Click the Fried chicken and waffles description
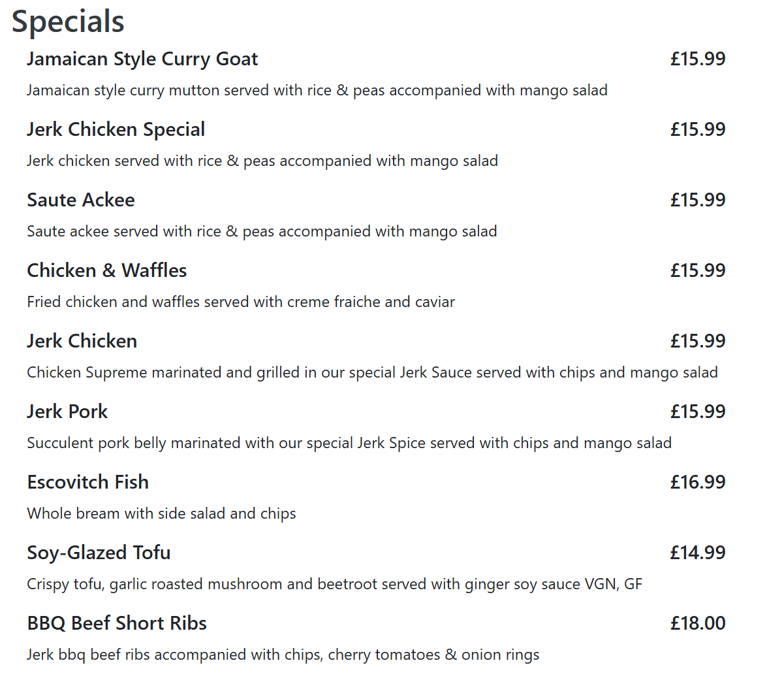784x680 pixels. 241,302
